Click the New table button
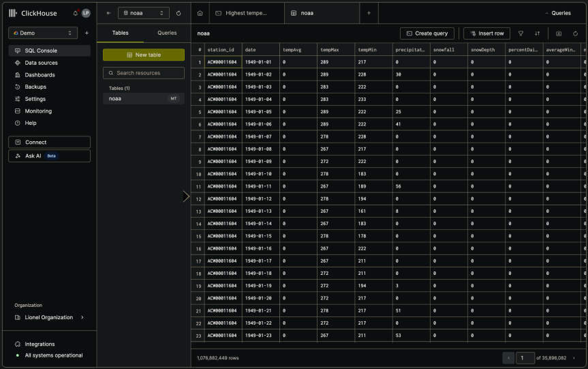The height and width of the screenshot is (369, 588). [144, 55]
